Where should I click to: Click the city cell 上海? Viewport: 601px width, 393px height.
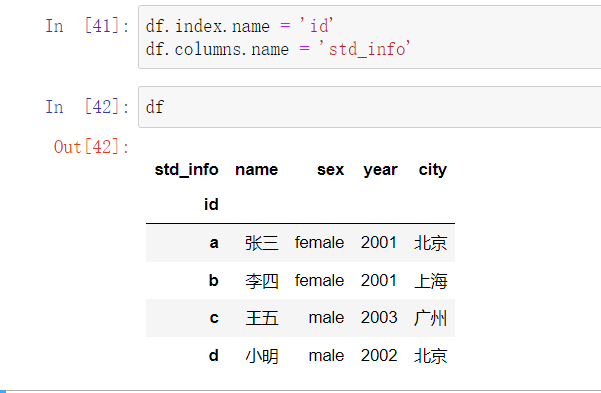(x=430, y=281)
